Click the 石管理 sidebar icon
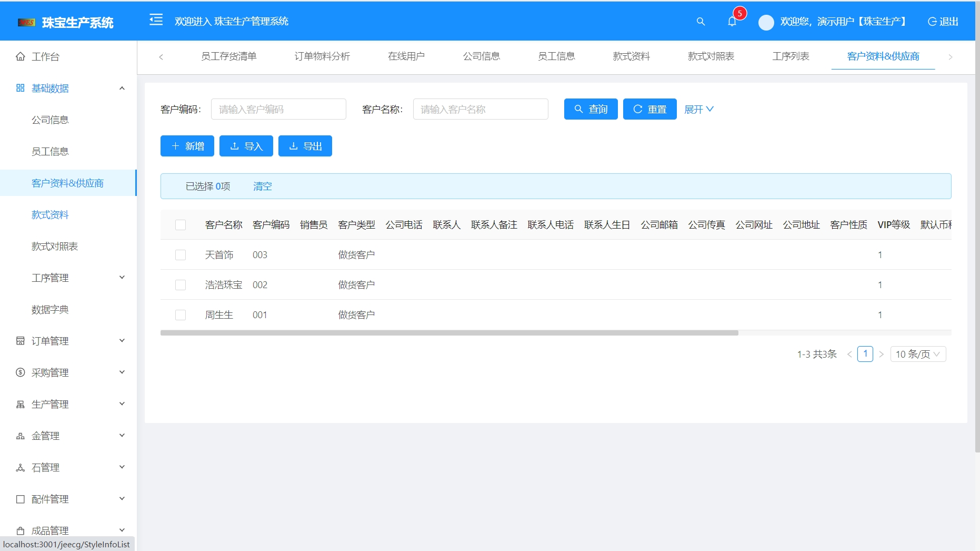Image resolution: width=980 pixels, height=551 pixels. coord(20,467)
